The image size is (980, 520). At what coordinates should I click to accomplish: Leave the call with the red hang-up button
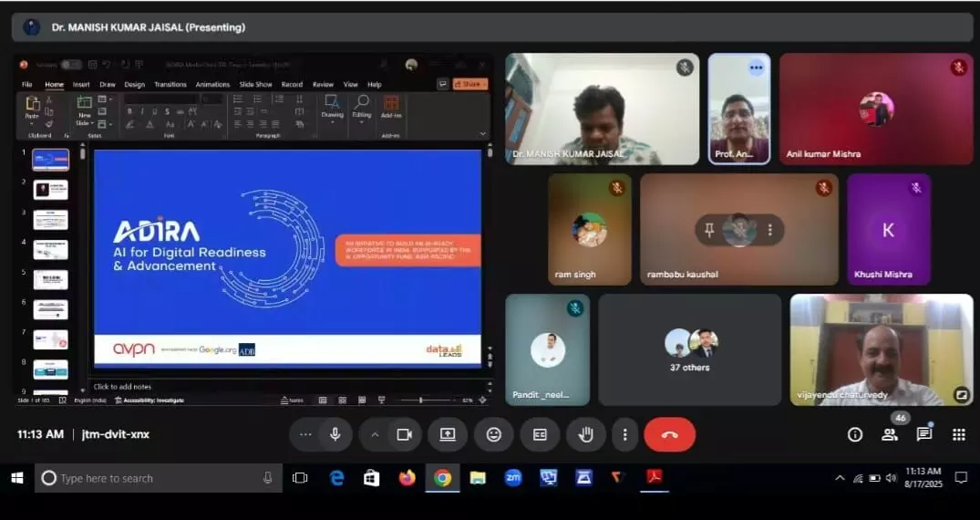[669, 434]
